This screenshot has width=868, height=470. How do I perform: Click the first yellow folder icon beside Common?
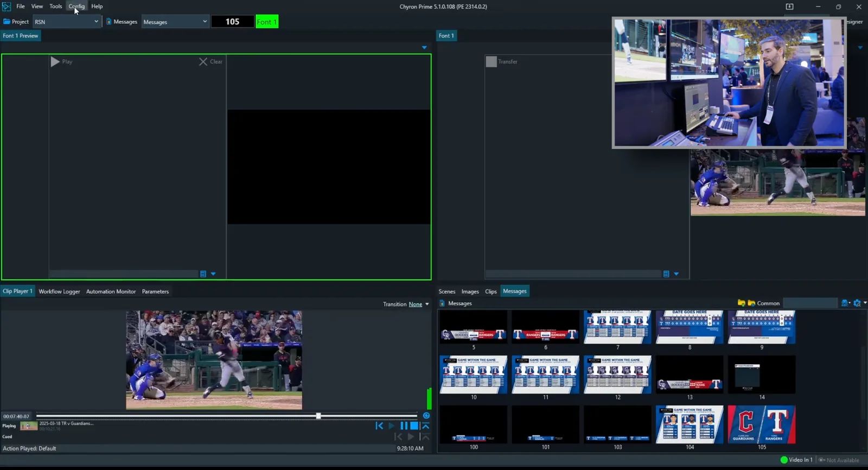[742, 303]
